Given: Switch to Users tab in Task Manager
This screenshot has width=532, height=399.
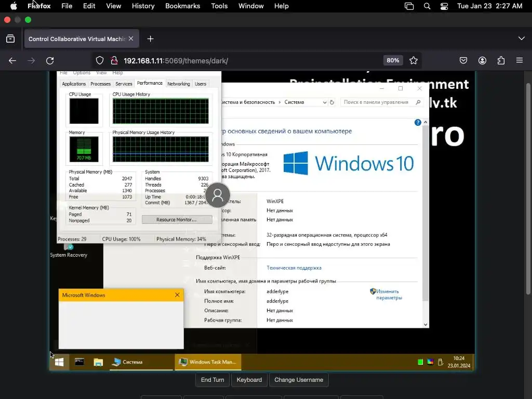Looking at the screenshot, I should tap(201, 84).
